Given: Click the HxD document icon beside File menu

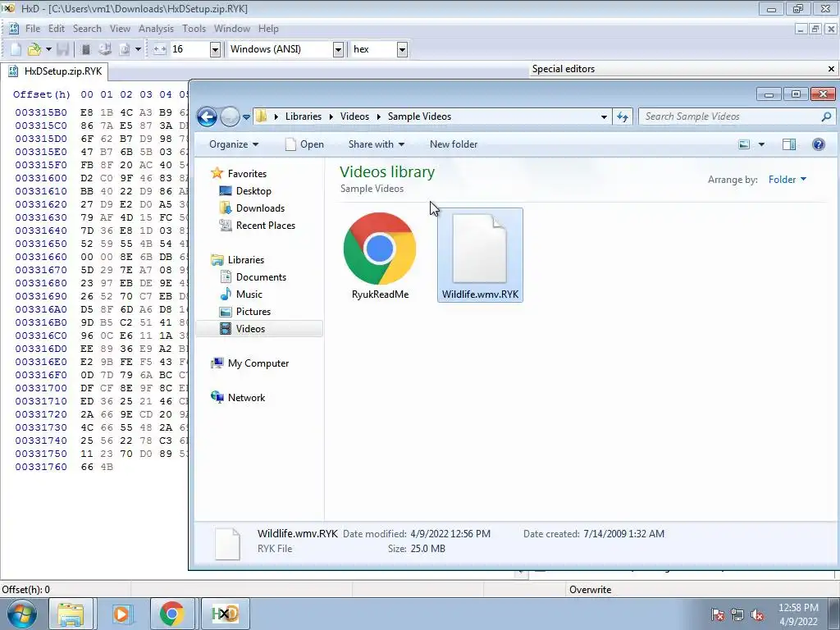Looking at the screenshot, I should click(13, 29).
